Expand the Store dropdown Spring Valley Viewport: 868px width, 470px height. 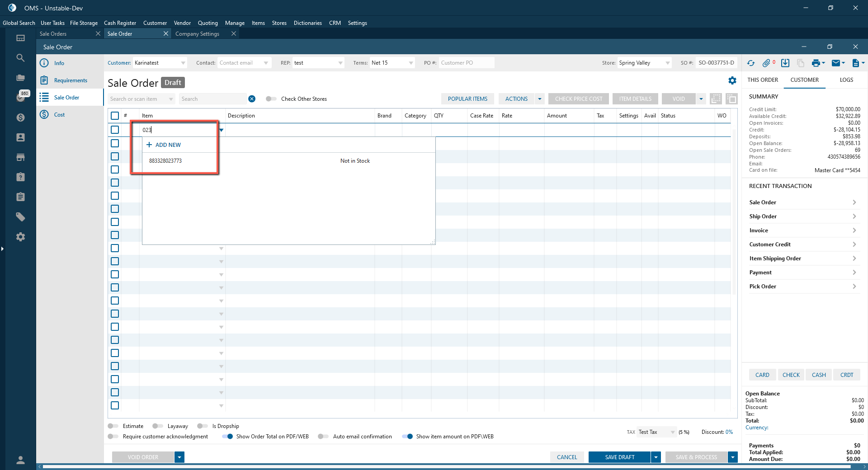click(668, 63)
